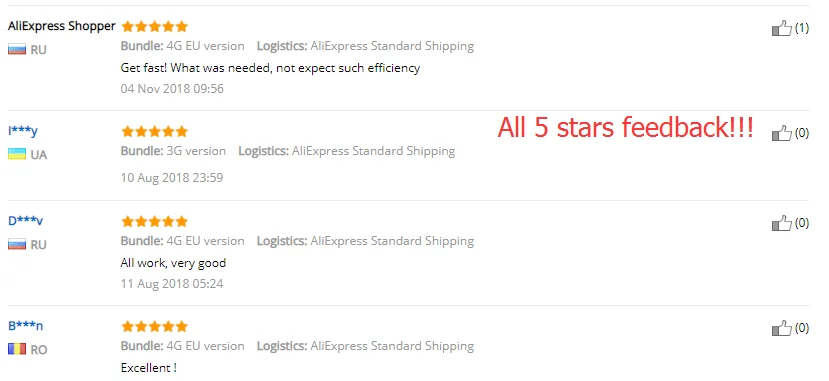
Task: Click the Russian flag under D***v
Action: (17, 244)
